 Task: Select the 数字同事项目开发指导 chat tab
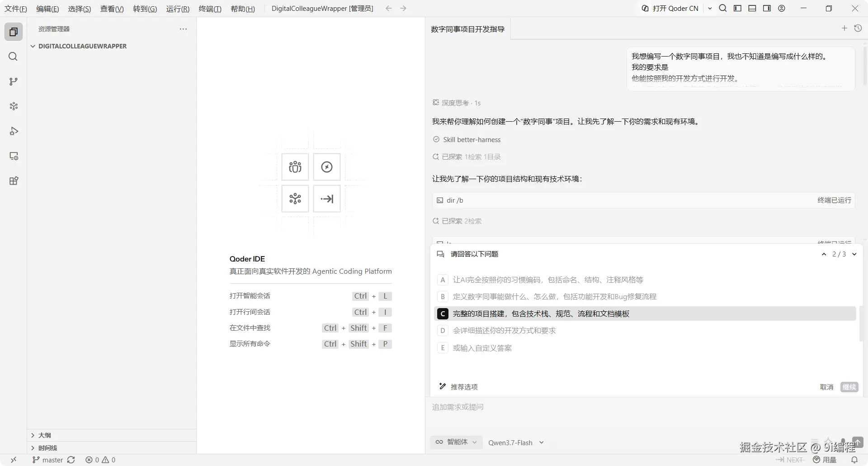pyautogui.click(x=468, y=29)
